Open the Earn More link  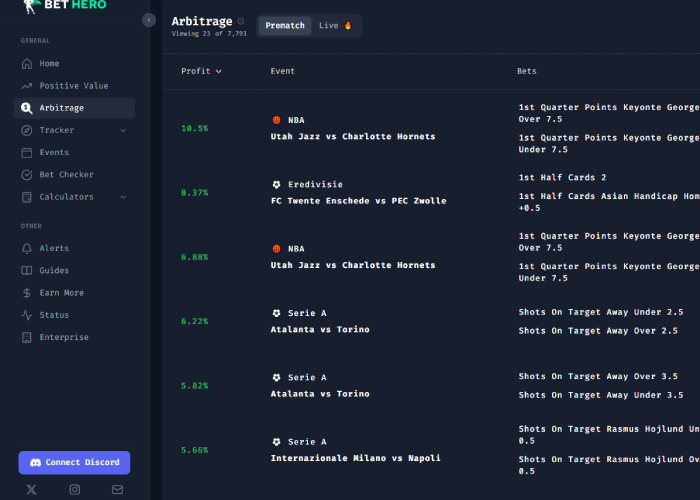[75, 293]
